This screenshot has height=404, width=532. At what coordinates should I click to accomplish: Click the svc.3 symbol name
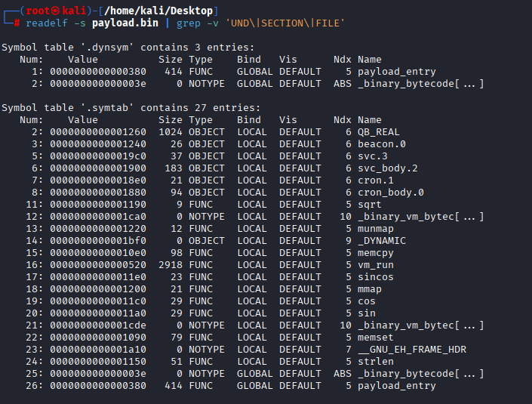pos(372,156)
